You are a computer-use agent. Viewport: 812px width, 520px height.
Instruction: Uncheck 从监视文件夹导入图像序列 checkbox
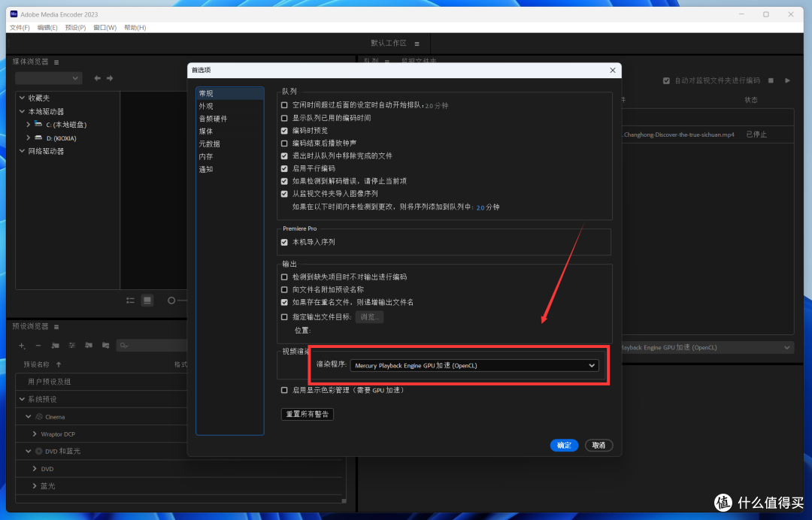(284, 194)
